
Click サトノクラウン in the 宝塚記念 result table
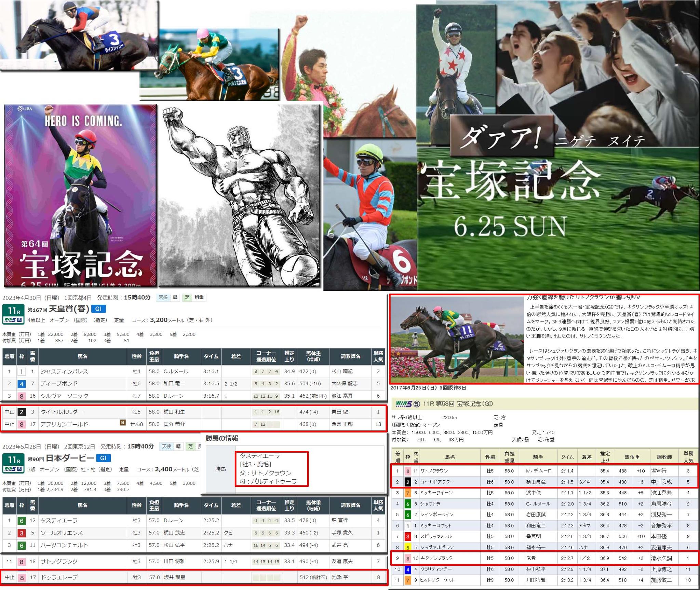(x=434, y=471)
